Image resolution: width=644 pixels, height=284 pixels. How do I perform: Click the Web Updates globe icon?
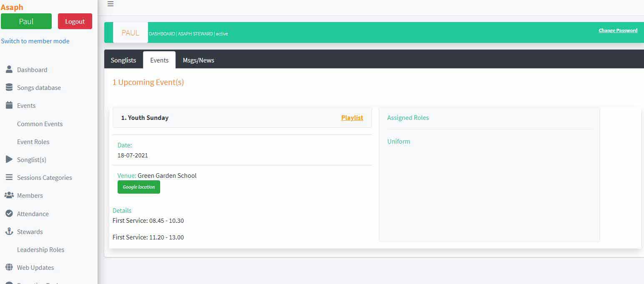point(9,267)
